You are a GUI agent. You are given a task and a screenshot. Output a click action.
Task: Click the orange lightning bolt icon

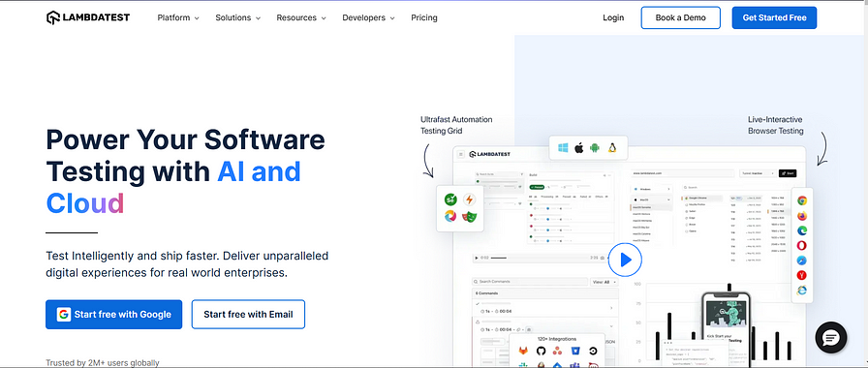(x=470, y=199)
